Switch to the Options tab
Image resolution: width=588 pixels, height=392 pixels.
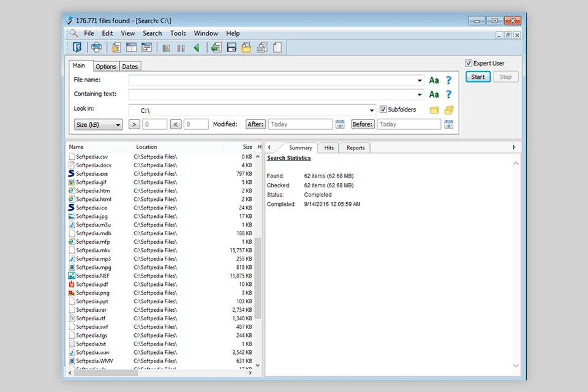pyautogui.click(x=106, y=66)
